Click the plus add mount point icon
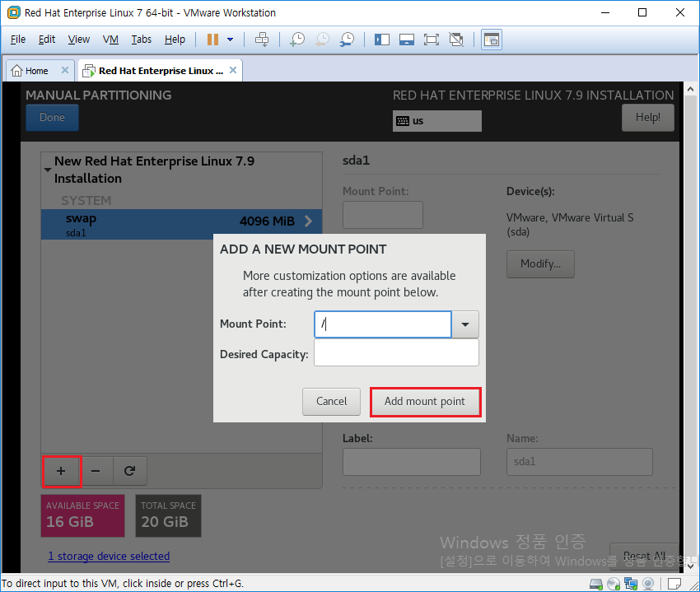The image size is (700, 592). pyautogui.click(x=61, y=471)
